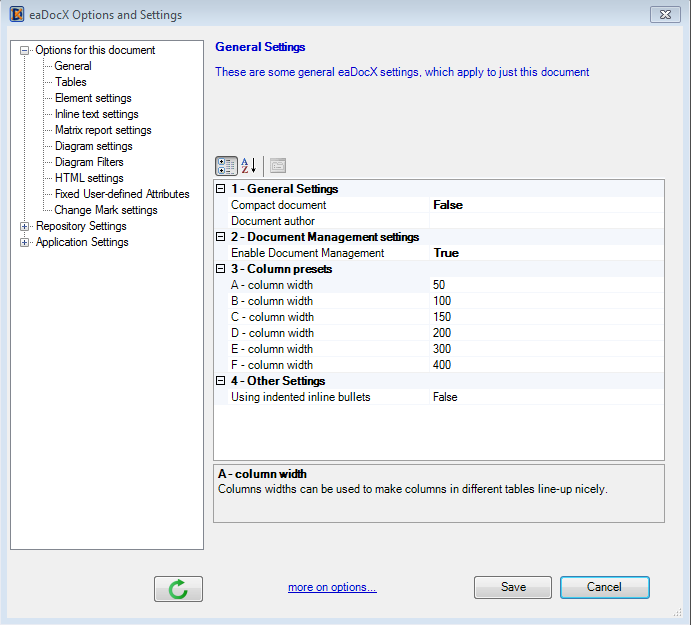This screenshot has height=625, width=691.
Task: Click the green refresh arrow button
Action: pos(178,589)
